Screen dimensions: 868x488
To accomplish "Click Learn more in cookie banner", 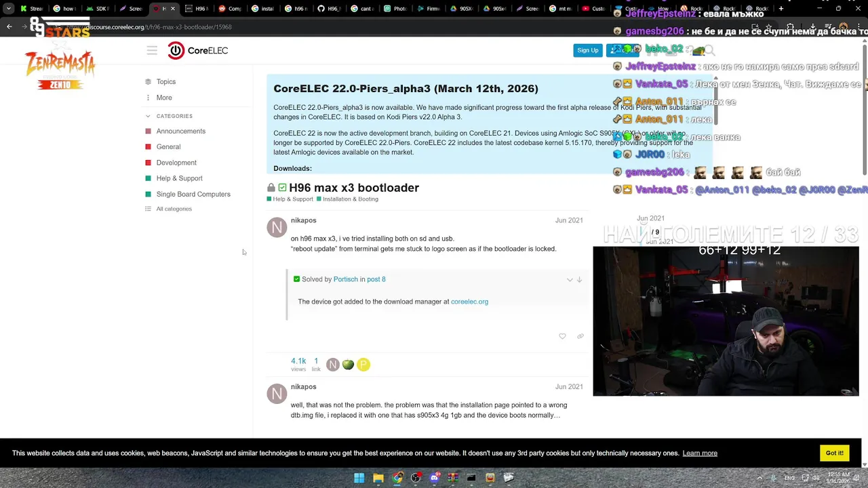I will pyautogui.click(x=700, y=453).
